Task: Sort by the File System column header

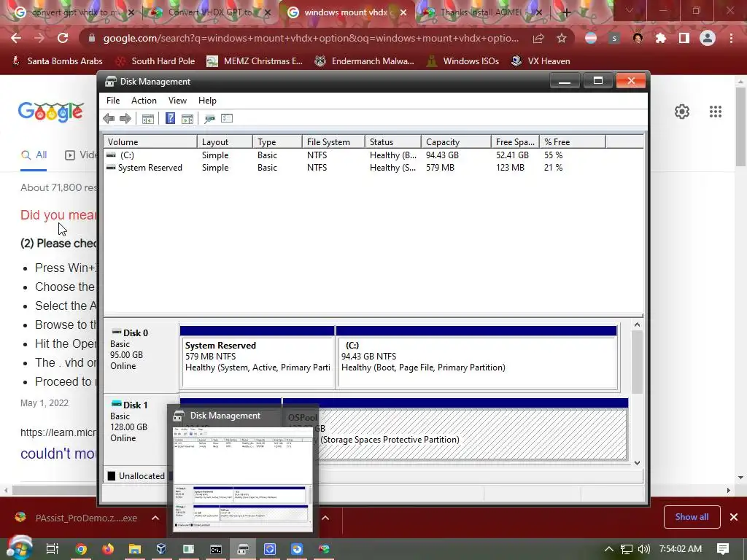Action: point(333,142)
